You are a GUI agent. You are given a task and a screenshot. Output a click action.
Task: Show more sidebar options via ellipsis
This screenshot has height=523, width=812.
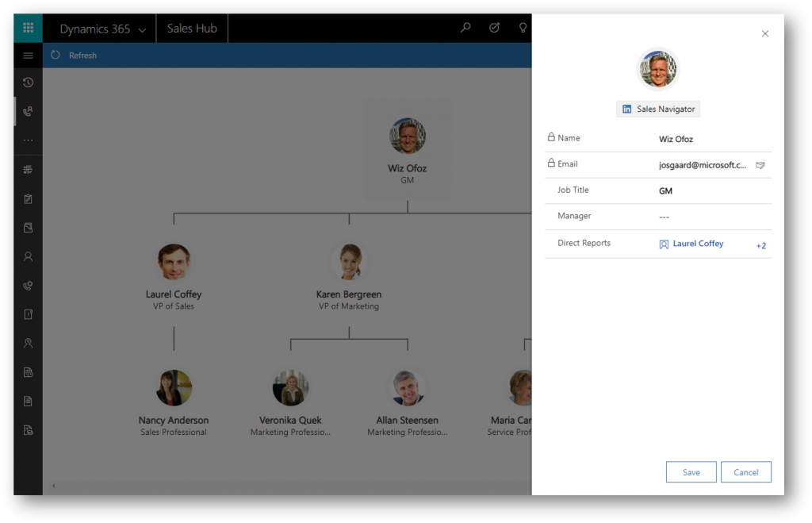[28, 140]
